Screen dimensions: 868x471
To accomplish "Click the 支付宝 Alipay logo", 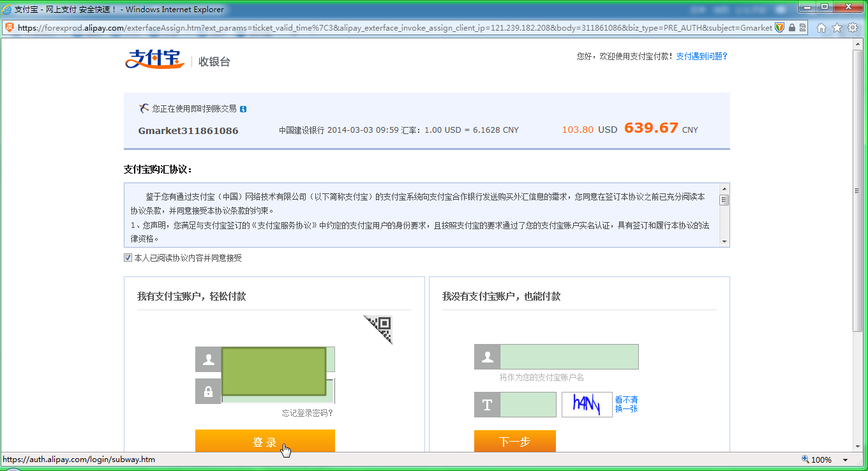I will [x=154, y=59].
